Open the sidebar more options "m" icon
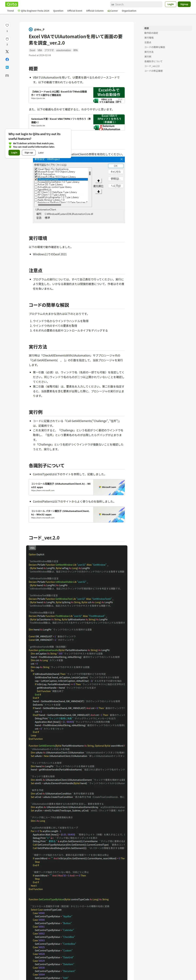This screenshot has height=980, width=196. point(7,75)
